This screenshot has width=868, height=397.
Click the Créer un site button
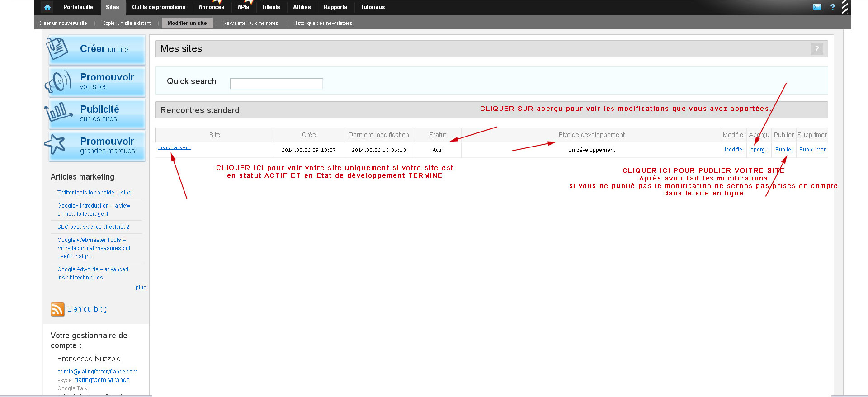pos(97,49)
